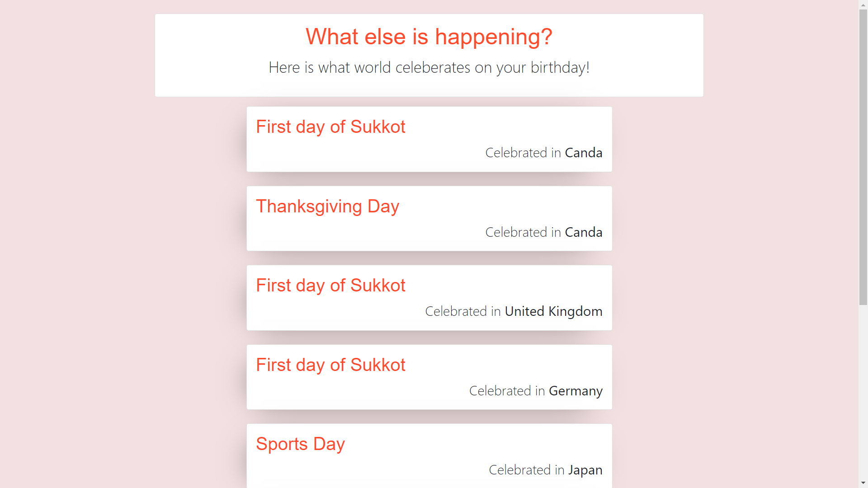Screen dimensions: 868x488
Task: Click the bold country name Germany
Action: pyautogui.click(x=576, y=391)
